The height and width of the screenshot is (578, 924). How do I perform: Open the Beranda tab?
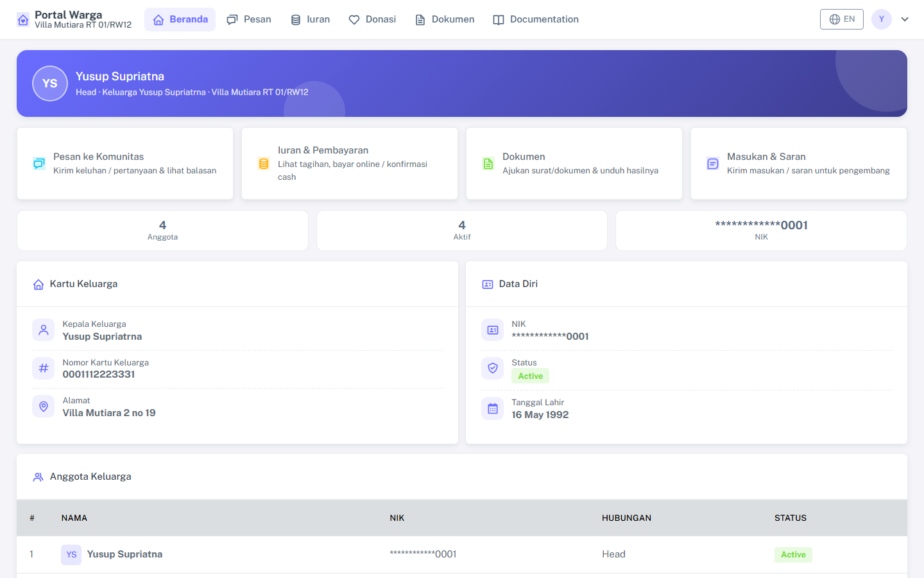[180, 20]
